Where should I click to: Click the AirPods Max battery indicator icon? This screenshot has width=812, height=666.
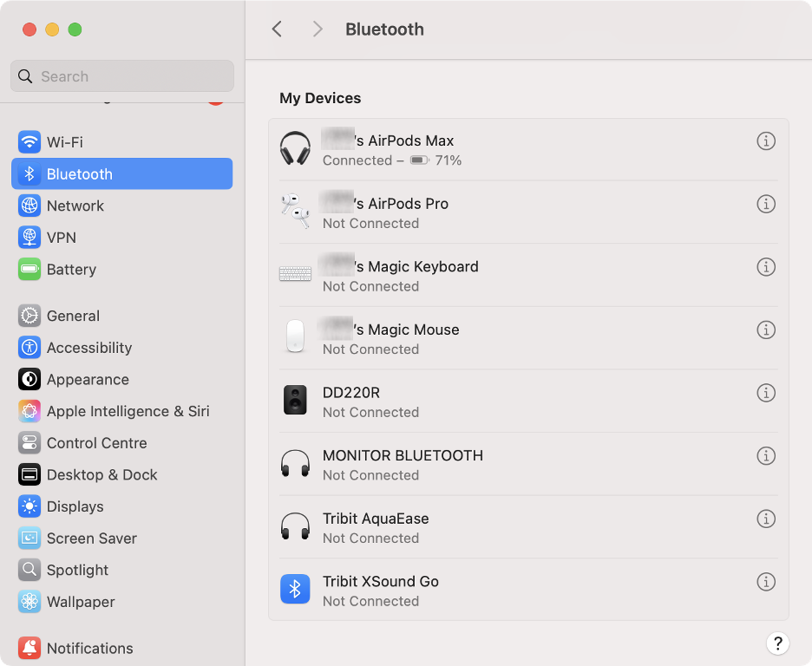pyautogui.click(x=420, y=160)
